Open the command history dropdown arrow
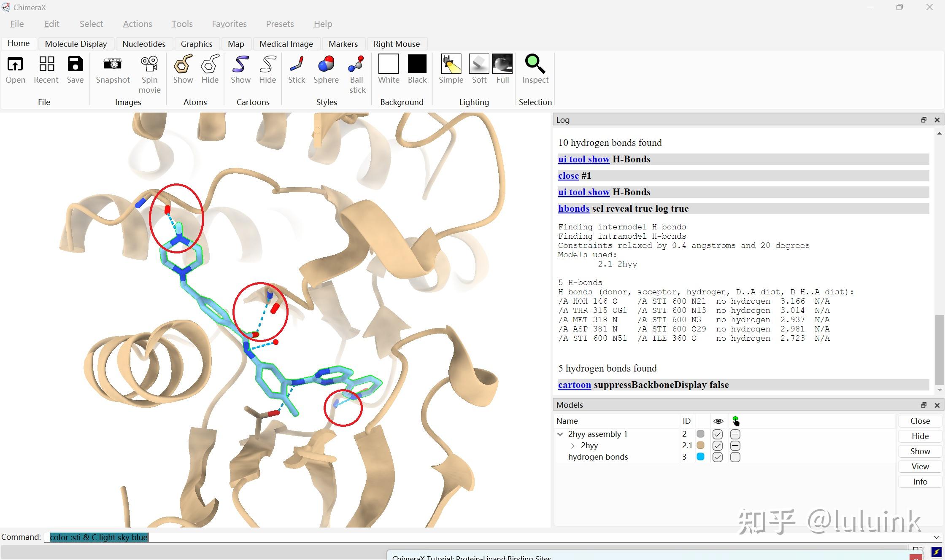Screen dimensions: 945x560 [936, 537]
